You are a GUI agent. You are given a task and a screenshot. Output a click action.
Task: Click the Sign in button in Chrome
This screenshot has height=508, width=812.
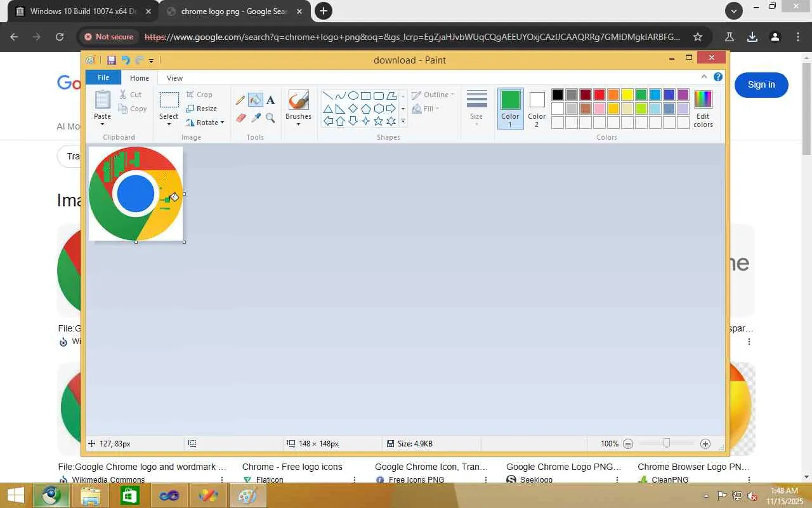click(x=761, y=84)
